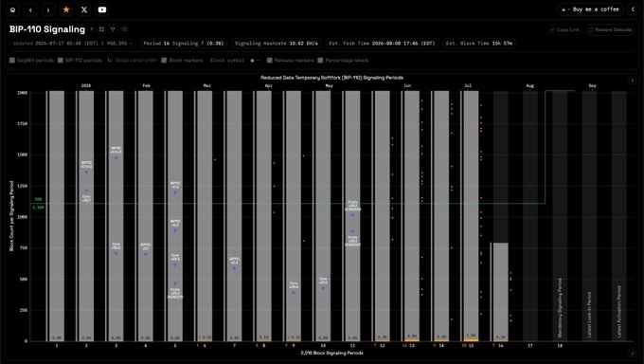Click the Latest Activation Period label
The image size is (644, 364).
point(619,312)
